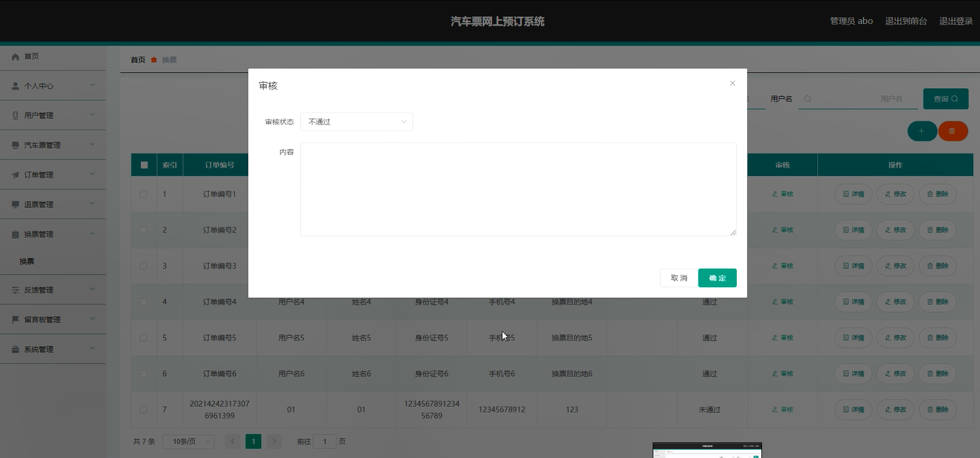This screenshot has height=458, width=980.
Task: Click into the 内容 text area
Action: click(x=518, y=189)
